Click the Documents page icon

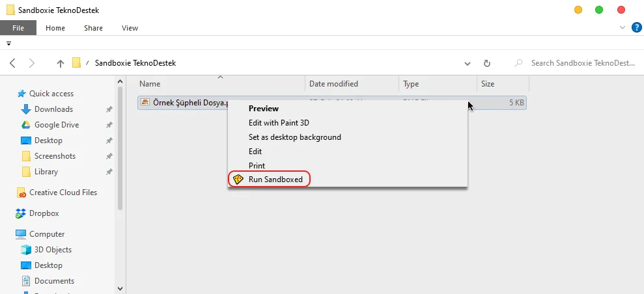point(26,281)
